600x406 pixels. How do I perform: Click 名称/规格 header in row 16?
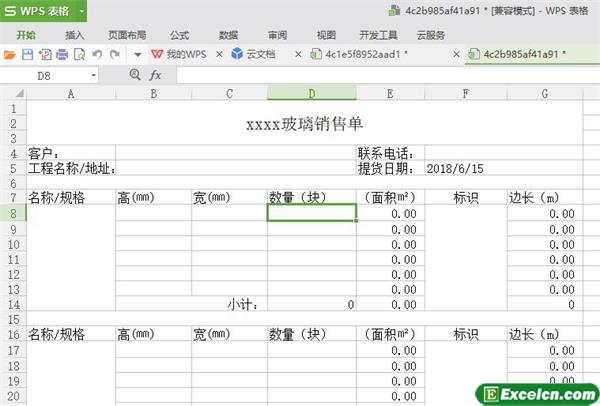(x=71, y=334)
